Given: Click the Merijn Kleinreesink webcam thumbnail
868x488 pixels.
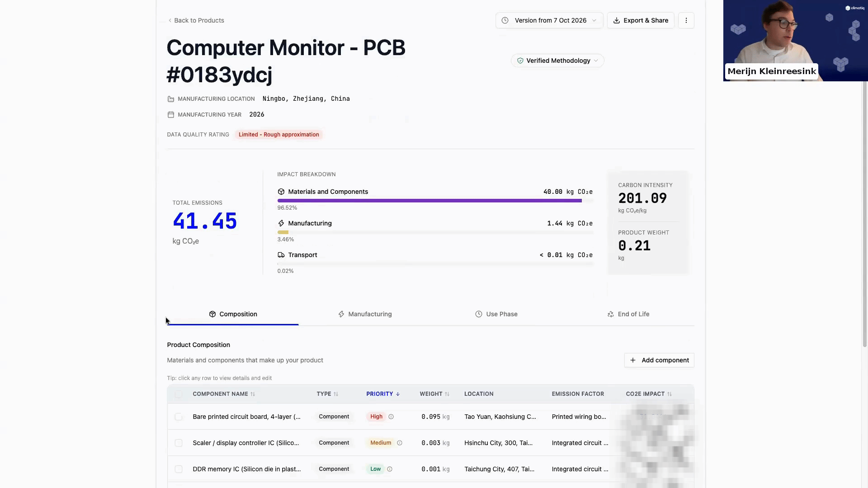Looking at the screenshot, I should tap(796, 41).
